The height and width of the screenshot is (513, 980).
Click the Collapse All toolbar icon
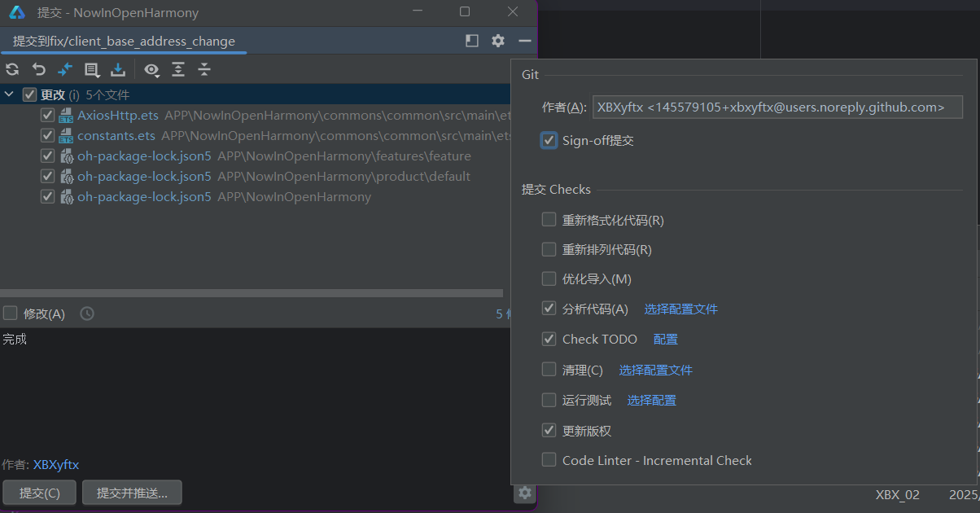coord(204,70)
